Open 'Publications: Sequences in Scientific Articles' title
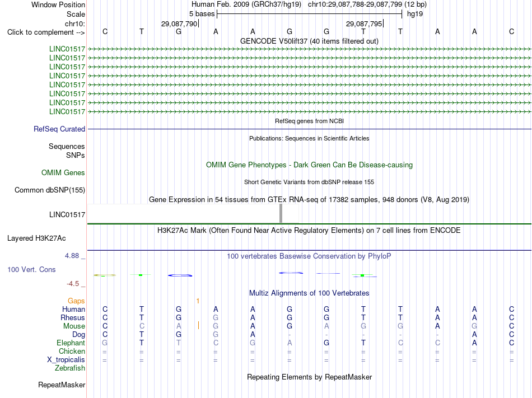Screen dimensions: 532x398 tap(309, 138)
